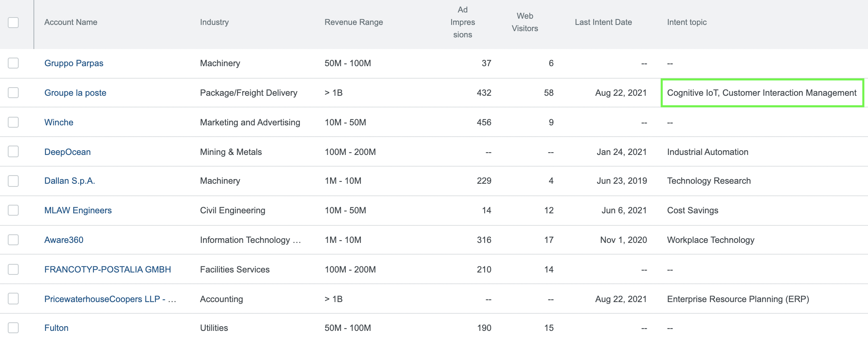Toggle checkbox beside Aware360

point(13,240)
